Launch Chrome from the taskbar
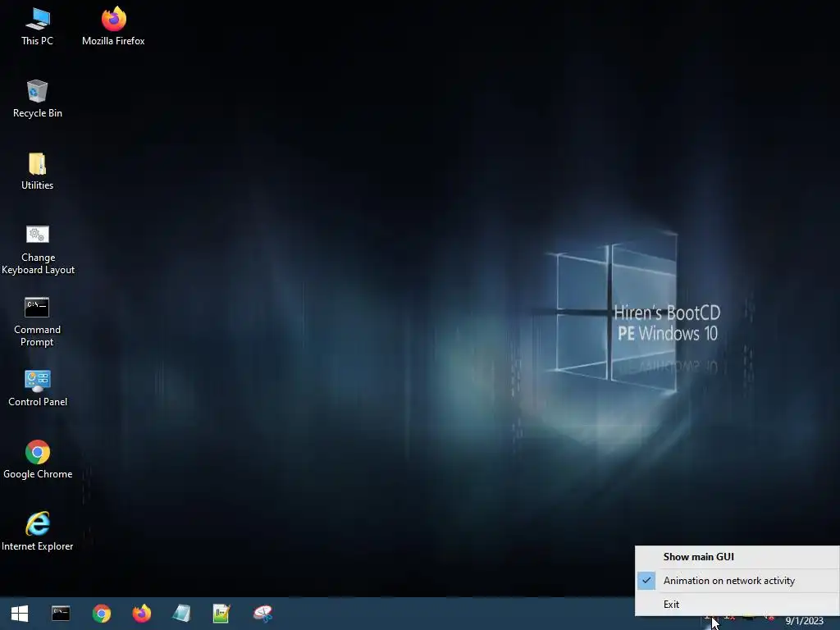The height and width of the screenshot is (630, 840). 101,614
